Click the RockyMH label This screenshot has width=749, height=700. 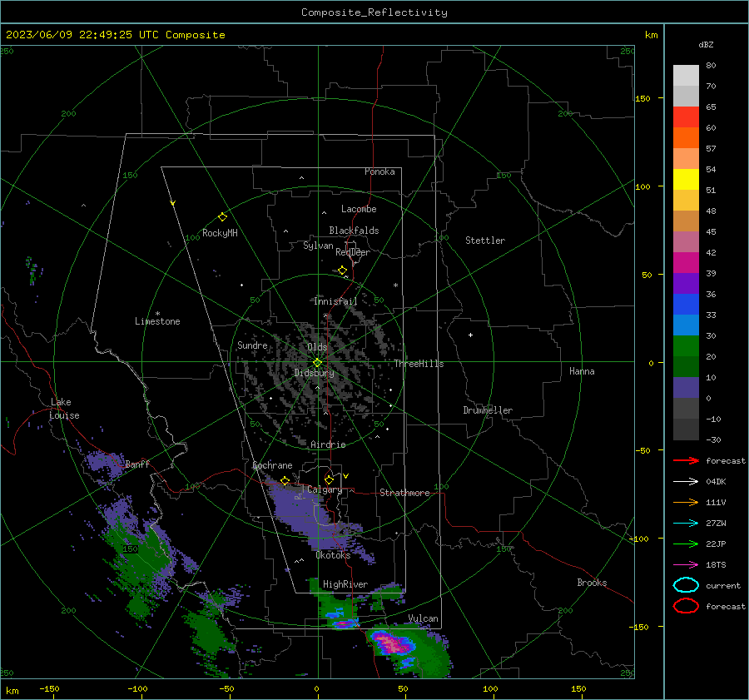(220, 233)
